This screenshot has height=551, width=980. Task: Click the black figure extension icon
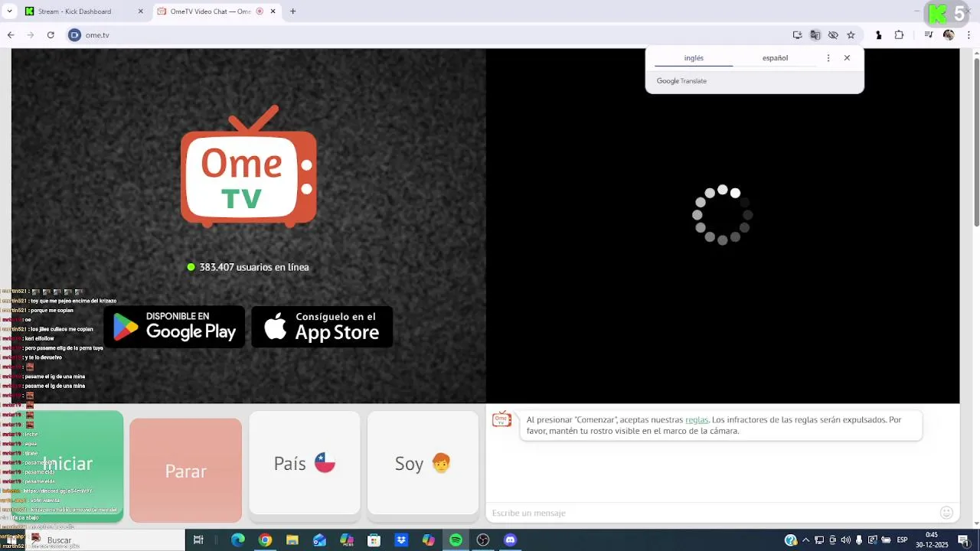click(x=878, y=35)
